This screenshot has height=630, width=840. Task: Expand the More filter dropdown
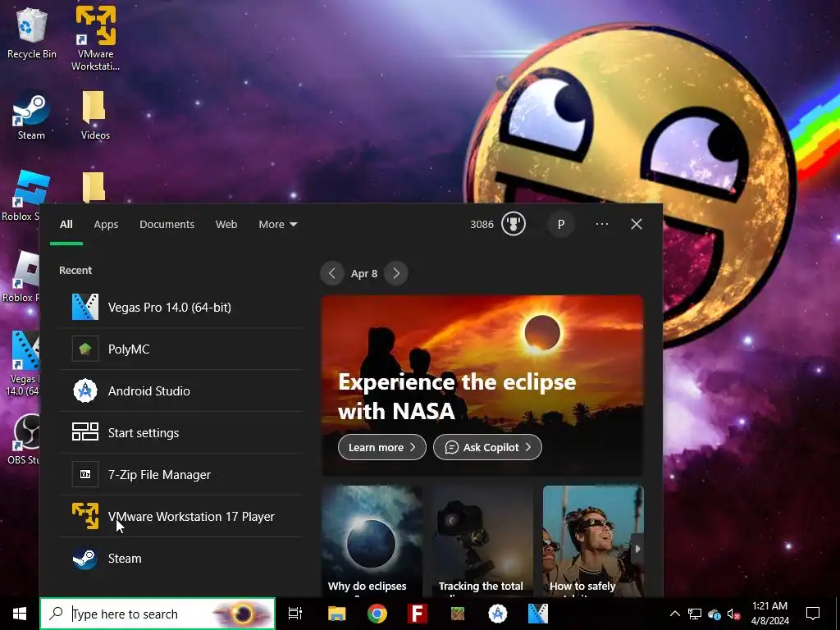point(278,225)
